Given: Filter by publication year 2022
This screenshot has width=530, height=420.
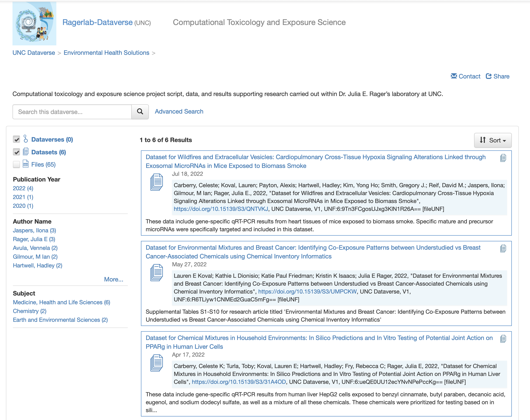Looking at the screenshot, I should (23, 188).
